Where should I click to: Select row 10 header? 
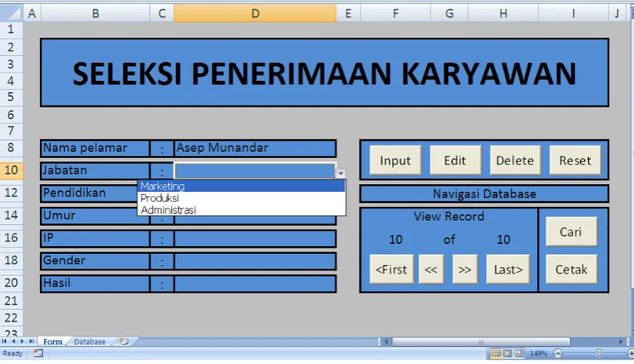pos(11,170)
